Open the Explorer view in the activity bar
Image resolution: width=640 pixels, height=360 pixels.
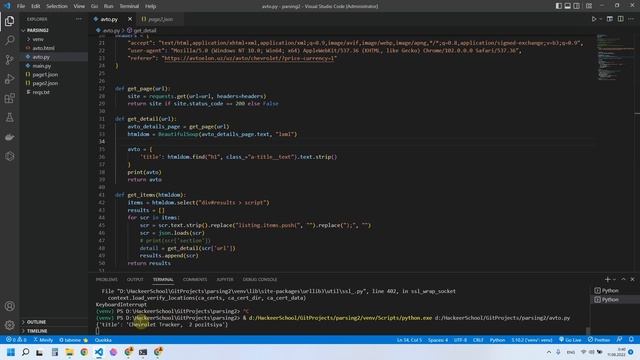pyautogui.click(x=9, y=21)
